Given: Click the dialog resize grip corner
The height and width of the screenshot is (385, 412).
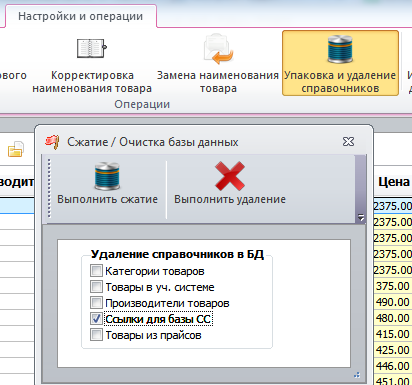Looking at the screenshot, I should [357, 375].
